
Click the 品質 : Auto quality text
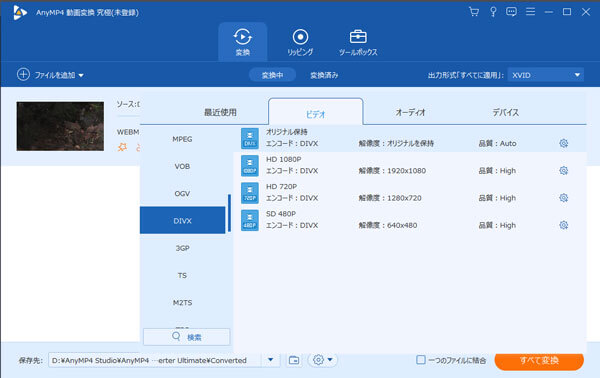point(497,143)
